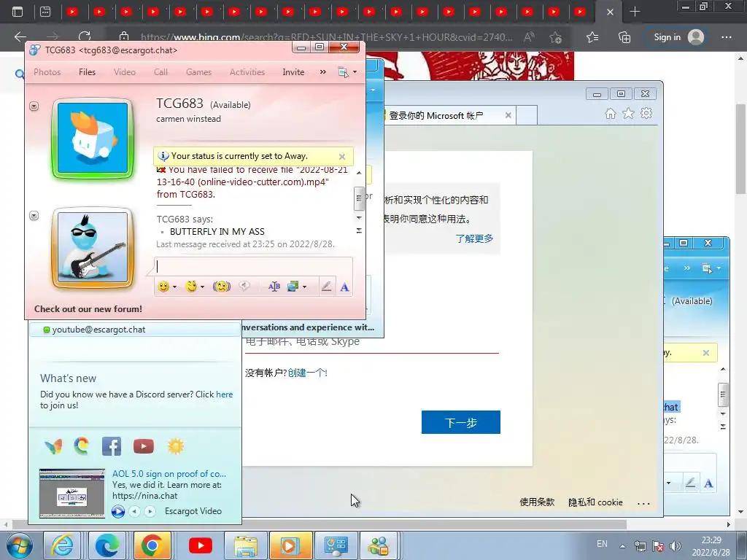Screen dimensions: 747x560
Task: Open the emoticon dropdown arrow
Action: coord(174,287)
